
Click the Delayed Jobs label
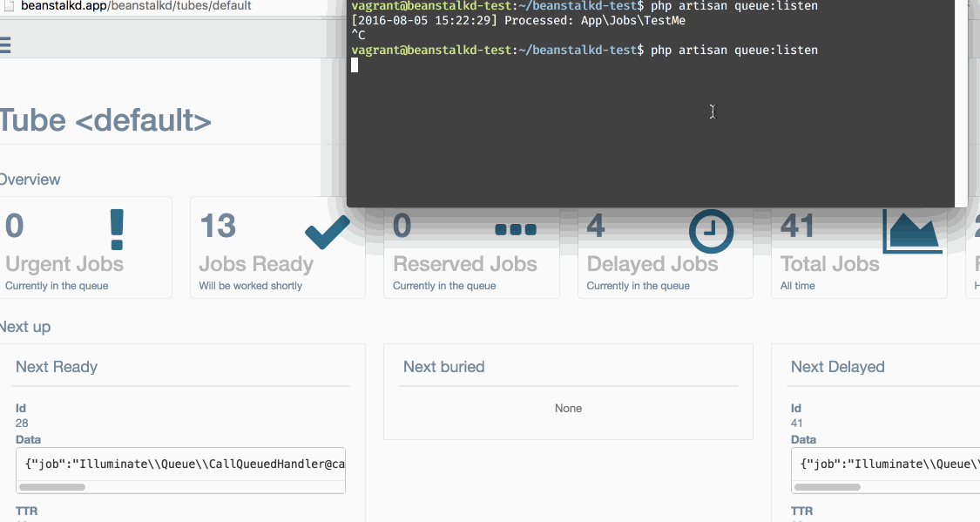point(652,264)
